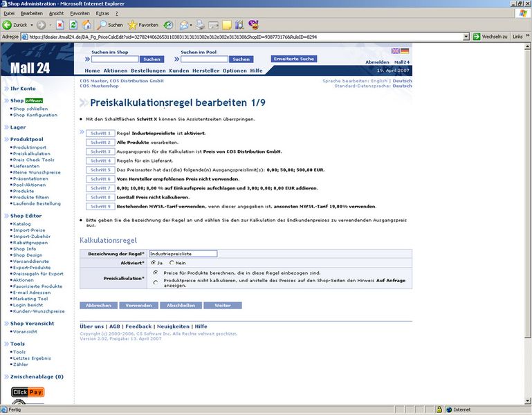
Task: Select Aktiviert Nein radio button
Action: pyautogui.click(x=172, y=263)
